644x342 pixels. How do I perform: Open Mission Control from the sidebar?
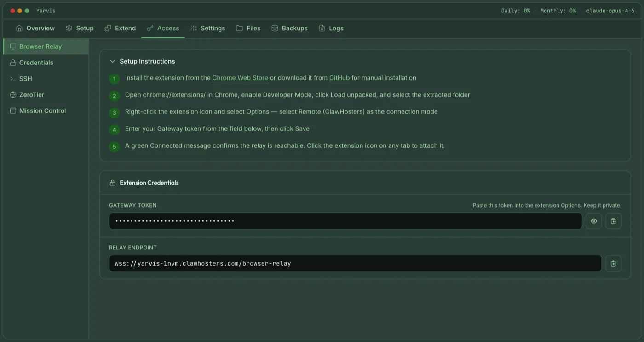point(42,111)
